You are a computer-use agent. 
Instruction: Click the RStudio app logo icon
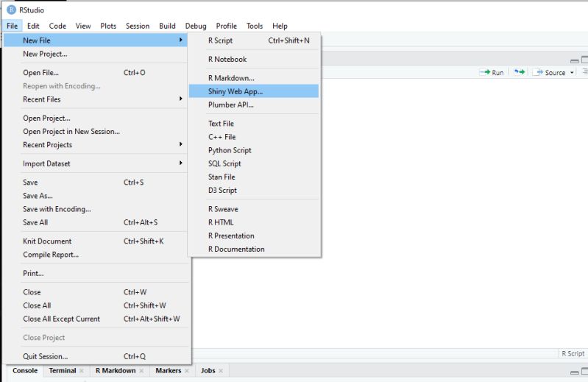click(11, 10)
